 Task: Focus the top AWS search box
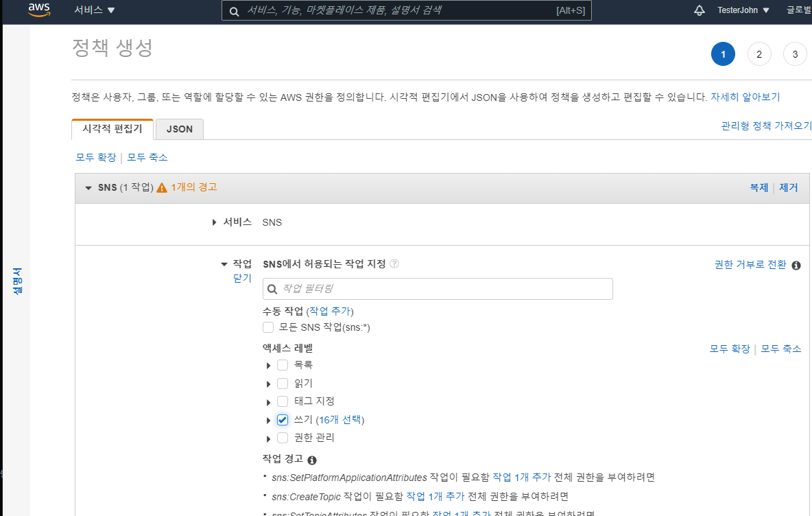(407, 10)
